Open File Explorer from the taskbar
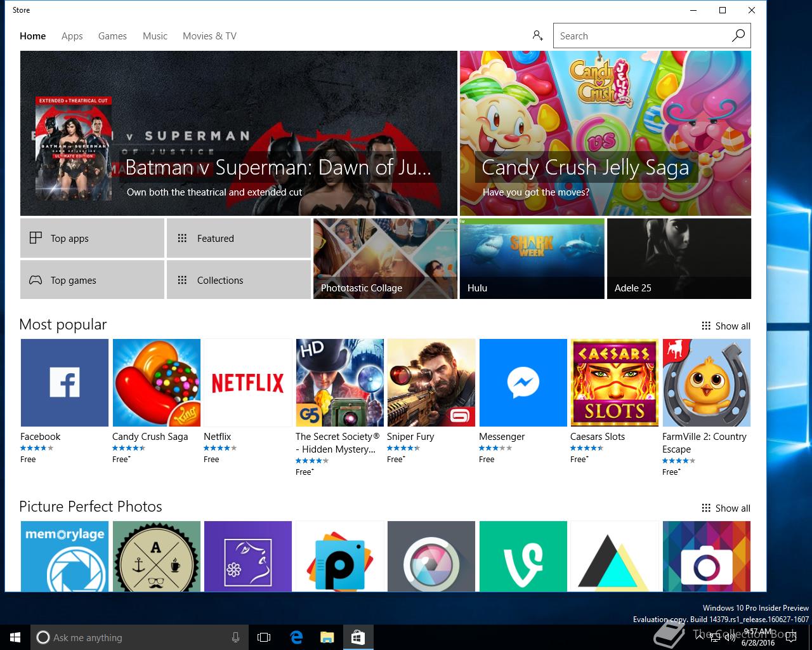Image resolution: width=812 pixels, height=650 pixels. [327, 637]
